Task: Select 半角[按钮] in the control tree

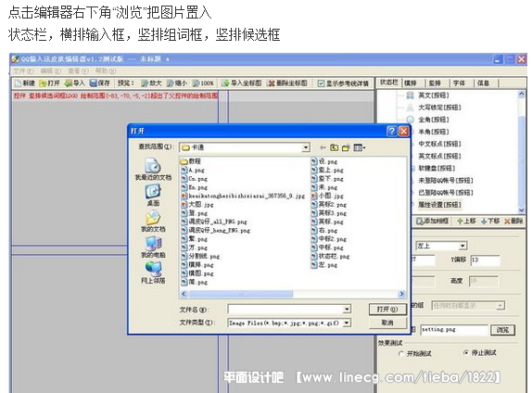Action: [434, 132]
